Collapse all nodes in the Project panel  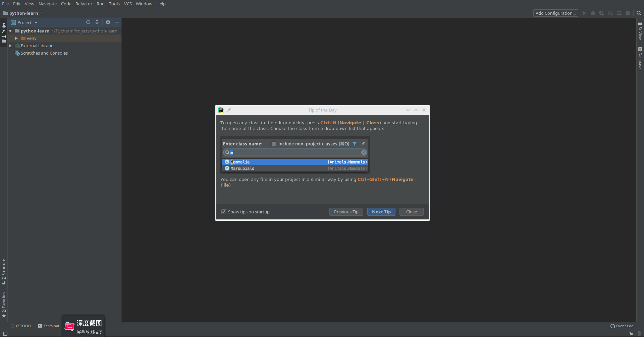pos(97,22)
